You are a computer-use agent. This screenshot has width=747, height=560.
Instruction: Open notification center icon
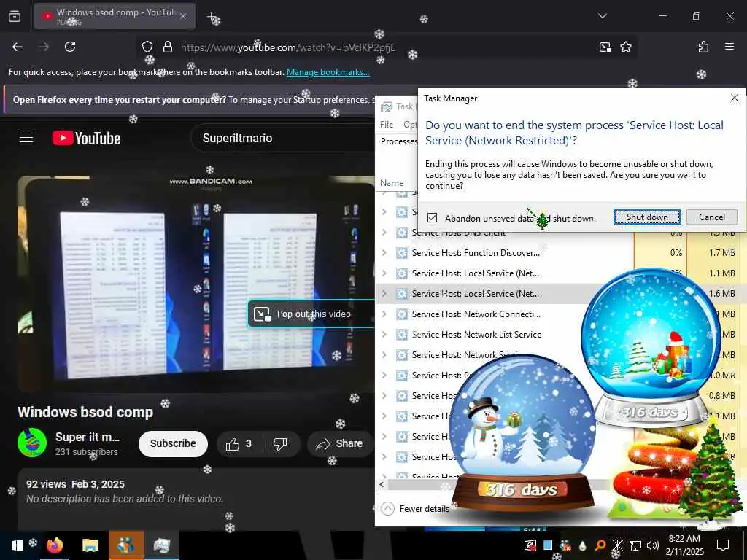click(x=723, y=545)
